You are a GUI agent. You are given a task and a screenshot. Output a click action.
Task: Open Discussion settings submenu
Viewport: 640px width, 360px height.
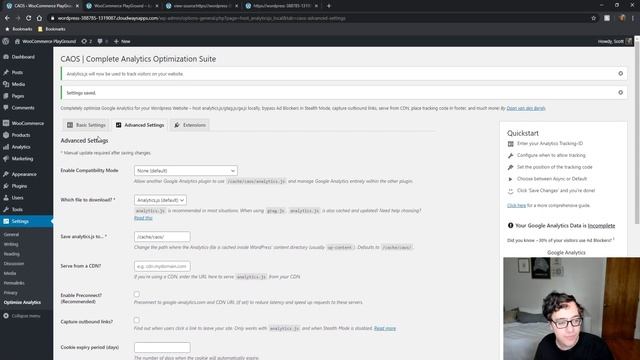tap(14, 264)
